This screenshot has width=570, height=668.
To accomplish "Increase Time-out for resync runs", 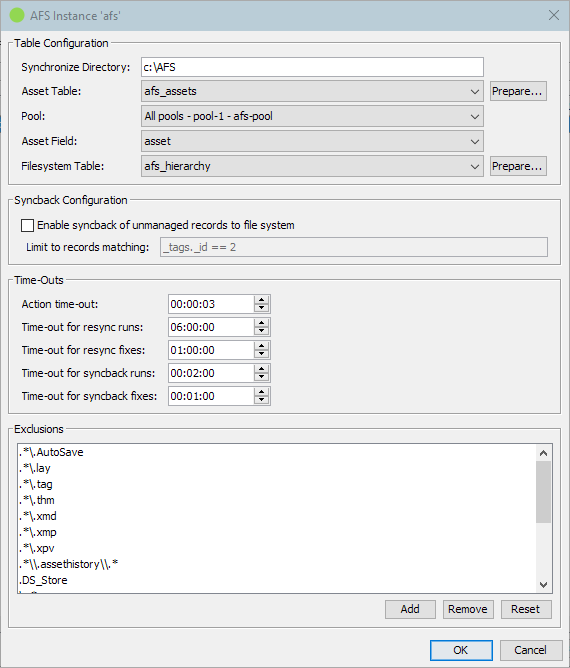I will tap(262, 323).
